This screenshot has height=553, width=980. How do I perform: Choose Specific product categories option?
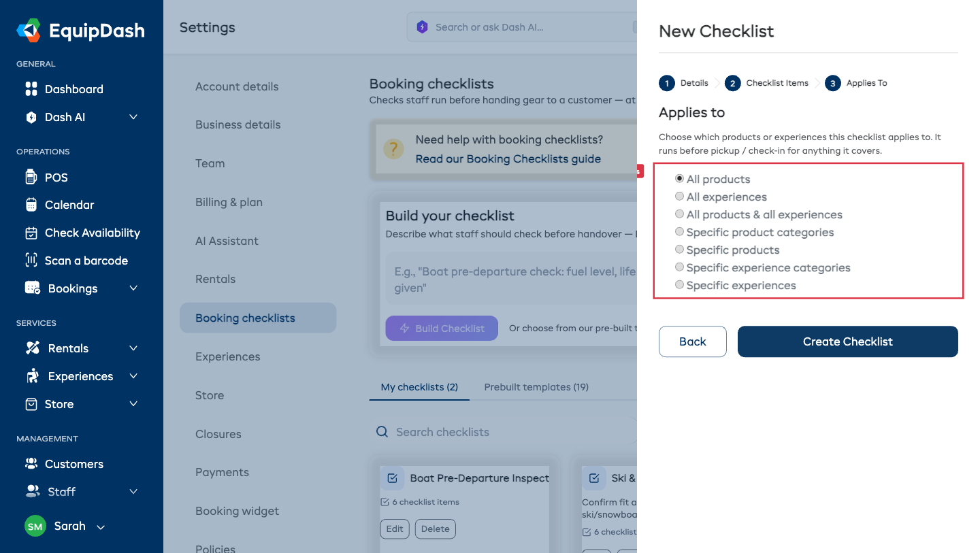coord(679,232)
